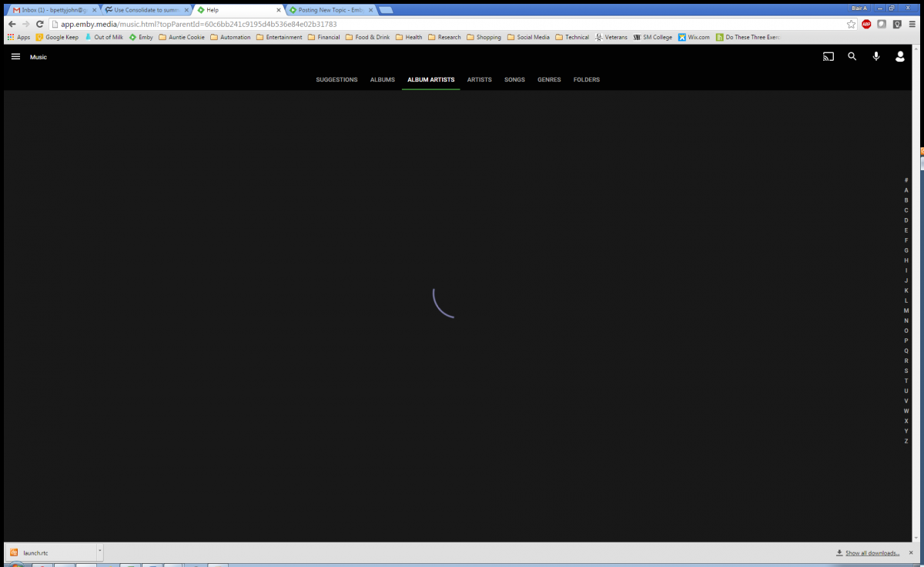Open Emby search magnifier

coord(852,56)
